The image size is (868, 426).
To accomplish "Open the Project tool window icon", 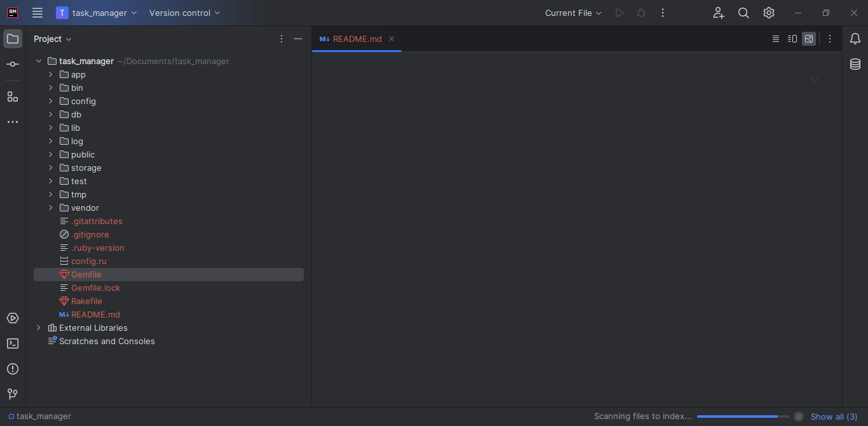I will pyautogui.click(x=13, y=39).
